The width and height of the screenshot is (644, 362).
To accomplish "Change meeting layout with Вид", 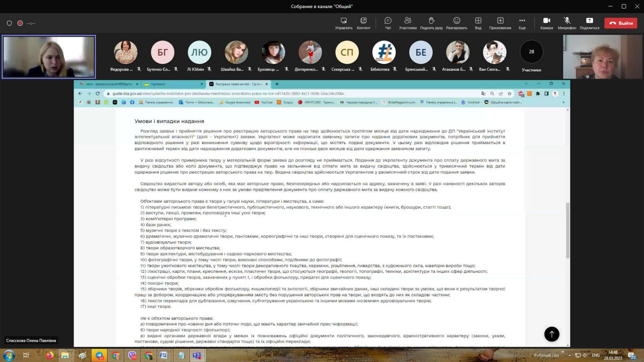I will pos(478,23).
